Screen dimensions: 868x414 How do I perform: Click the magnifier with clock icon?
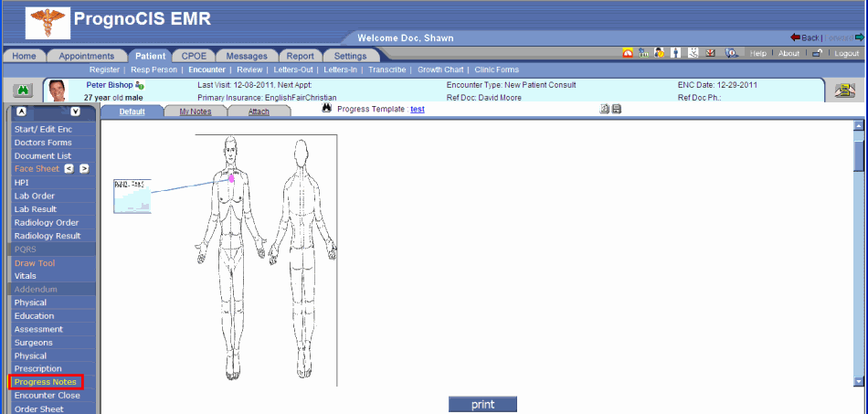click(732, 53)
